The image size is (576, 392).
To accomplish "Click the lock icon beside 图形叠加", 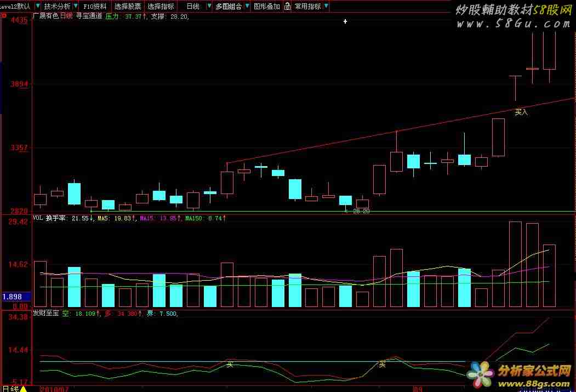I will point(287,6).
